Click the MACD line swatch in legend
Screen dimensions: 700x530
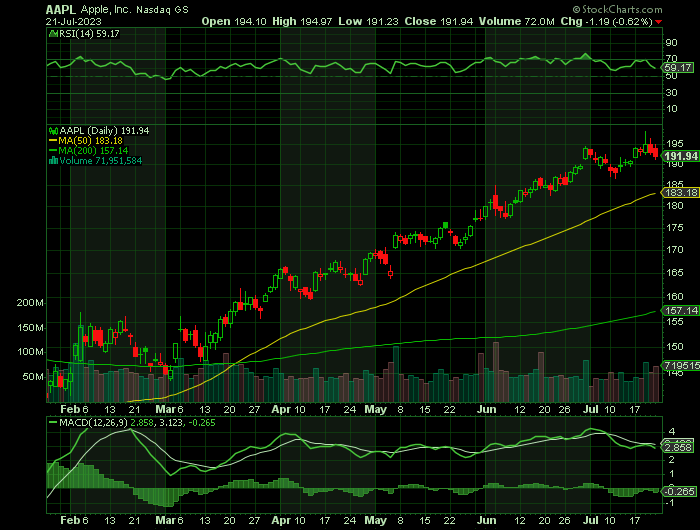tap(53, 422)
